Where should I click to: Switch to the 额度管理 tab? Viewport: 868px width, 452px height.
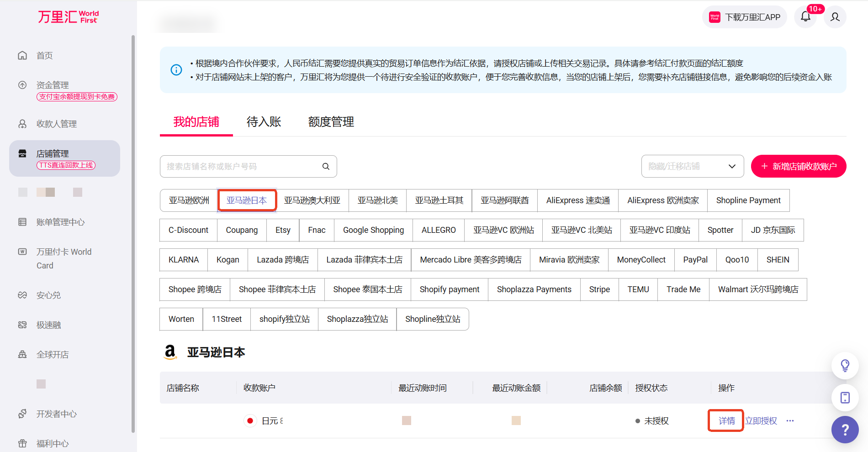click(x=331, y=122)
